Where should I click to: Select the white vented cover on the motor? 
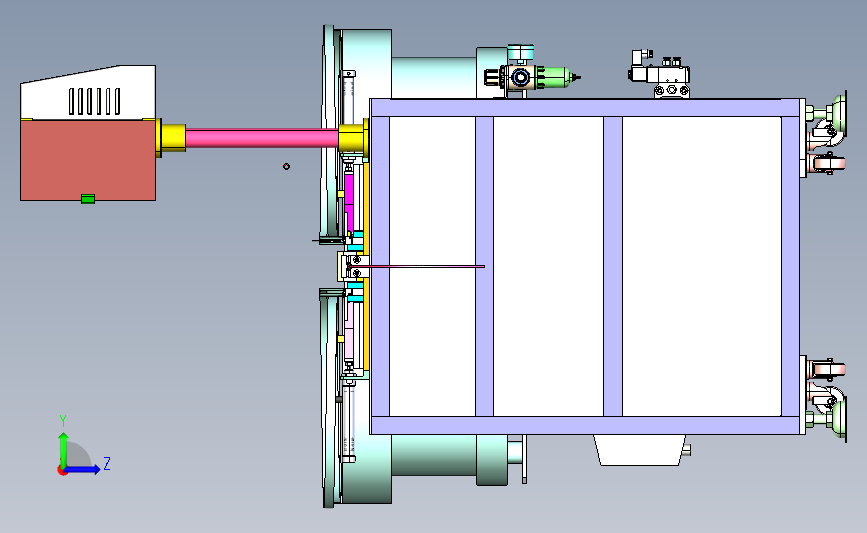click(88, 92)
